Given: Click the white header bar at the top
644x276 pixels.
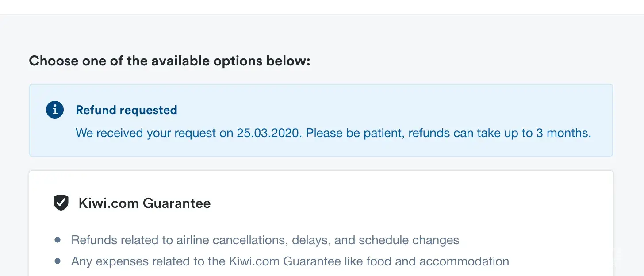Looking at the screenshot, I should click(322, 7).
